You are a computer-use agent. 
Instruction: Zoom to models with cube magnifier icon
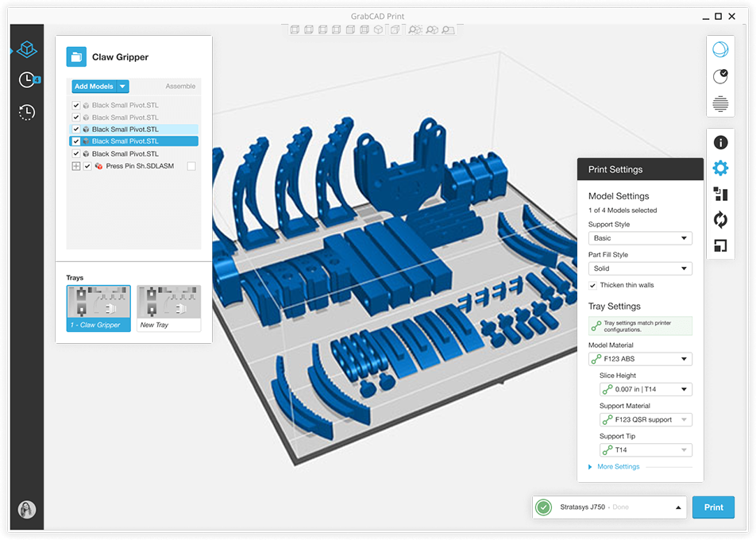click(x=432, y=30)
